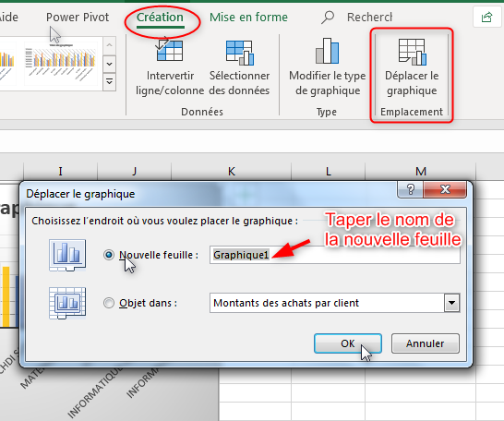Click the share icon at top right
504x421 pixels.
coord(486,17)
